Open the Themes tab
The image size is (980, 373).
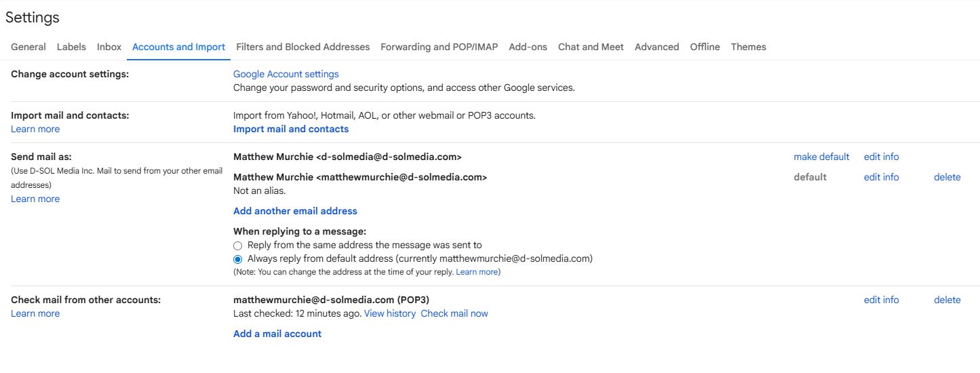tap(748, 47)
